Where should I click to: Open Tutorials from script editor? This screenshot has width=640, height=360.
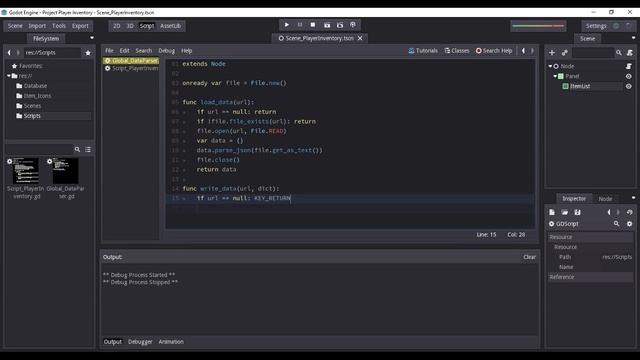(423, 51)
